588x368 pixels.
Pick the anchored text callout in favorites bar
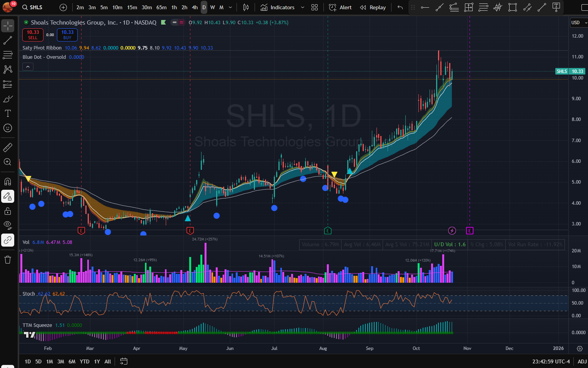[x=556, y=7]
